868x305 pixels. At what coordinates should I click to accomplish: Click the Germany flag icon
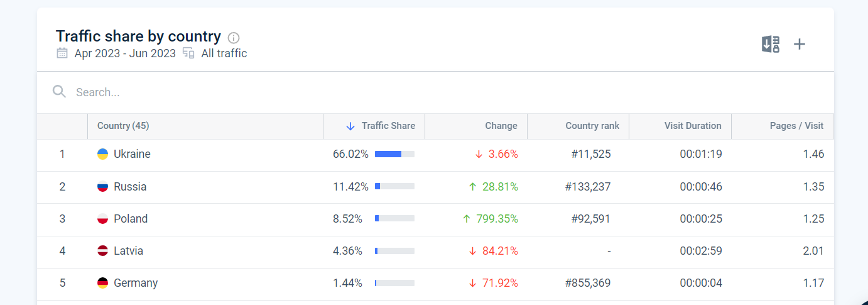pyautogui.click(x=102, y=283)
